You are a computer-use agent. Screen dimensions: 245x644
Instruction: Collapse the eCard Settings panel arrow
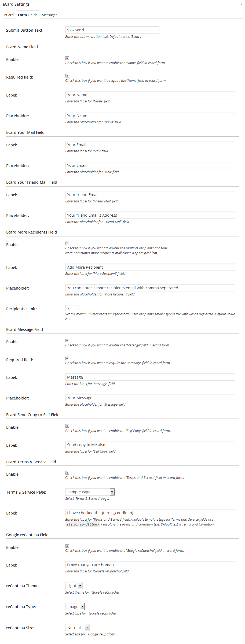tap(242, 5)
